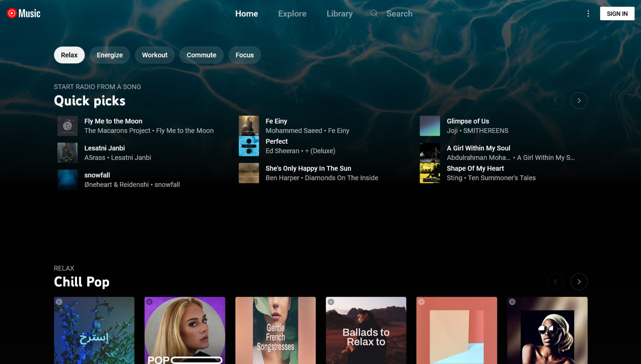Select the Commute mood chip

coord(201,55)
